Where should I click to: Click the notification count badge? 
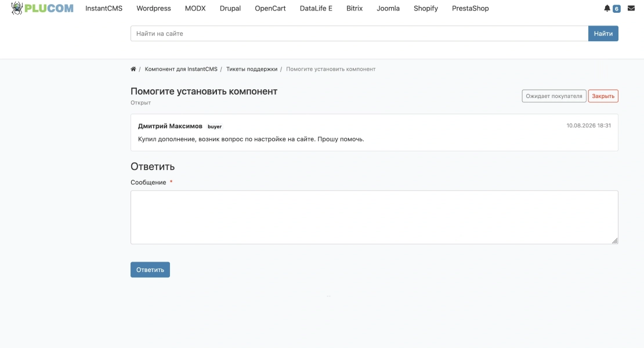click(617, 9)
